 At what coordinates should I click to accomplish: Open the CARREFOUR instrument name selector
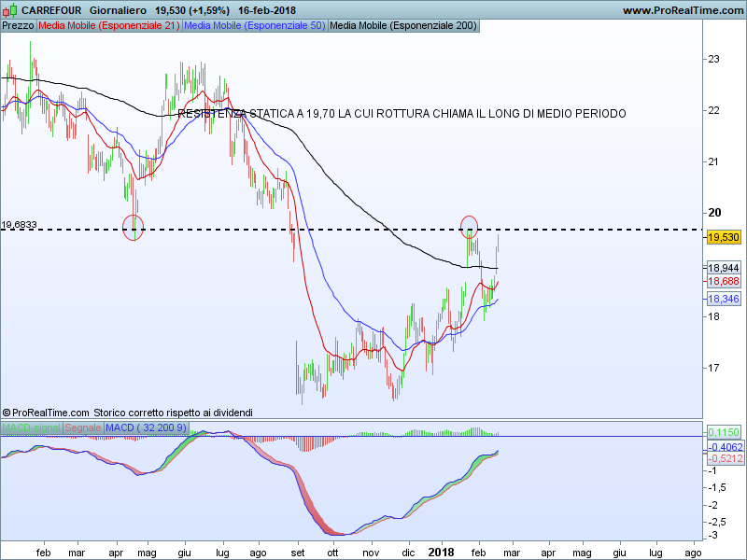click(x=51, y=10)
